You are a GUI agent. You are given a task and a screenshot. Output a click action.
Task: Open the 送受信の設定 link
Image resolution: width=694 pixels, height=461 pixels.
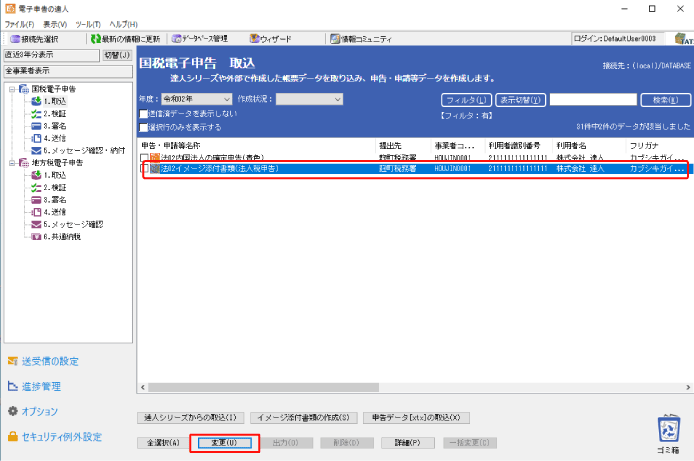(x=50, y=361)
